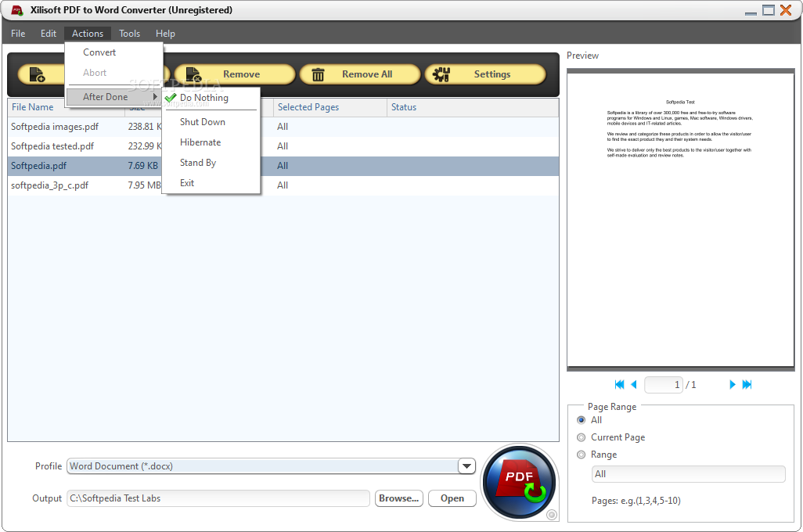Click the Remove file icon

(x=193, y=75)
